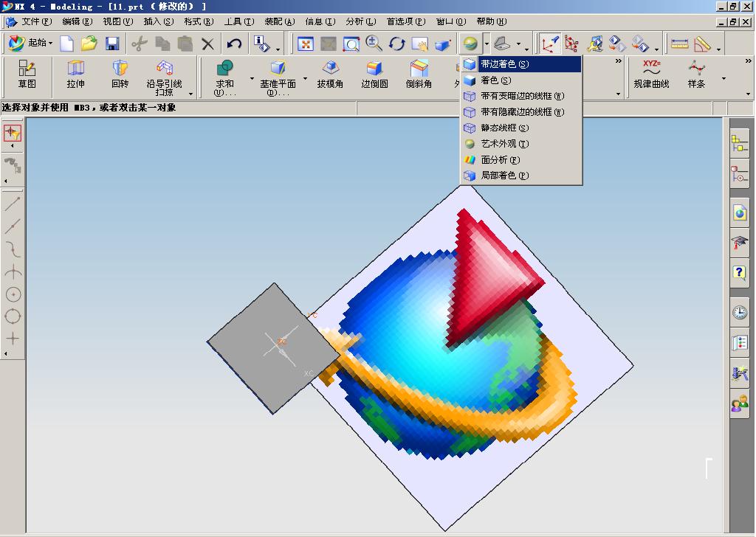Image resolution: width=756 pixels, height=537 pixels.
Task: Click the 回转 Revolve tool button
Action: [120, 75]
